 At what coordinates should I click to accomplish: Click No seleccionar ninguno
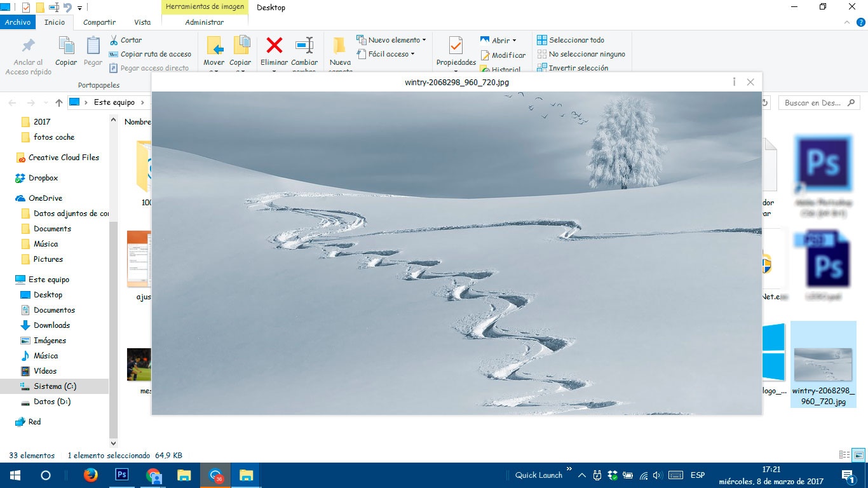581,54
